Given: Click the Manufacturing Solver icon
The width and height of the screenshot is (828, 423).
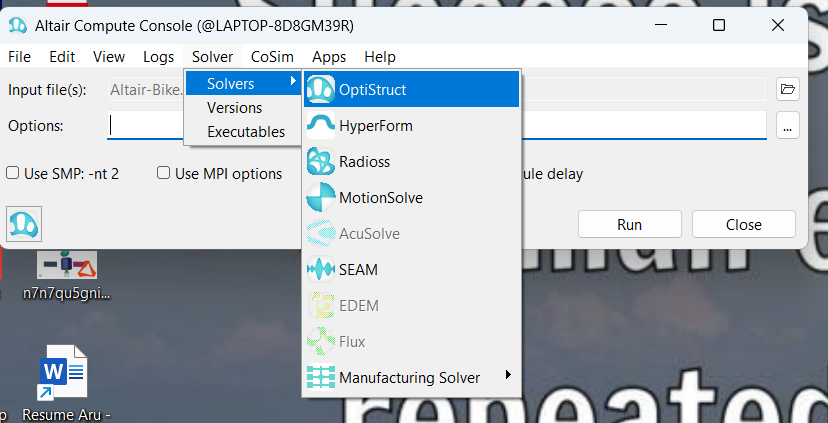Looking at the screenshot, I should click(321, 377).
